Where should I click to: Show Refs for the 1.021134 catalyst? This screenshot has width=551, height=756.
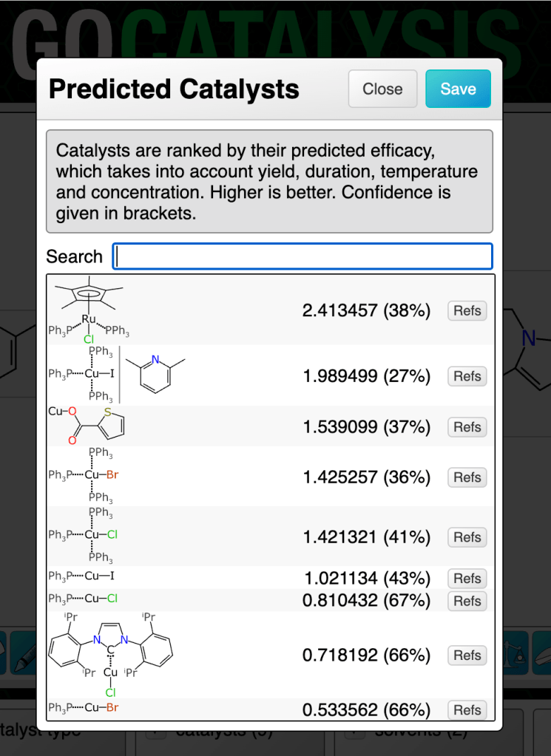click(467, 579)
